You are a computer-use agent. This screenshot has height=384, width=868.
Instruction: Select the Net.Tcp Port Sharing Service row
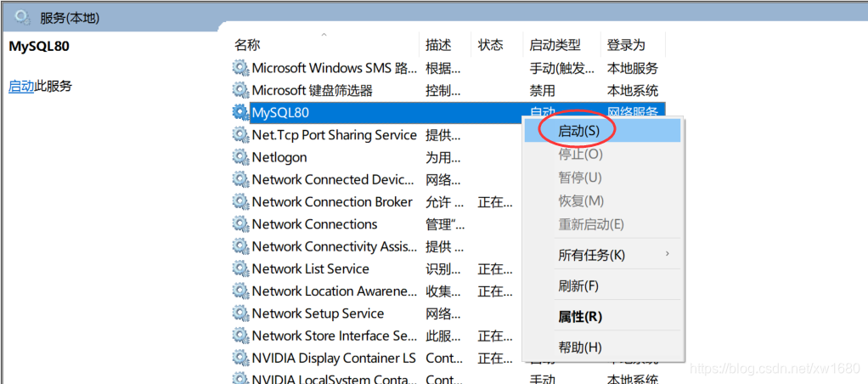(x=335, y=135)
